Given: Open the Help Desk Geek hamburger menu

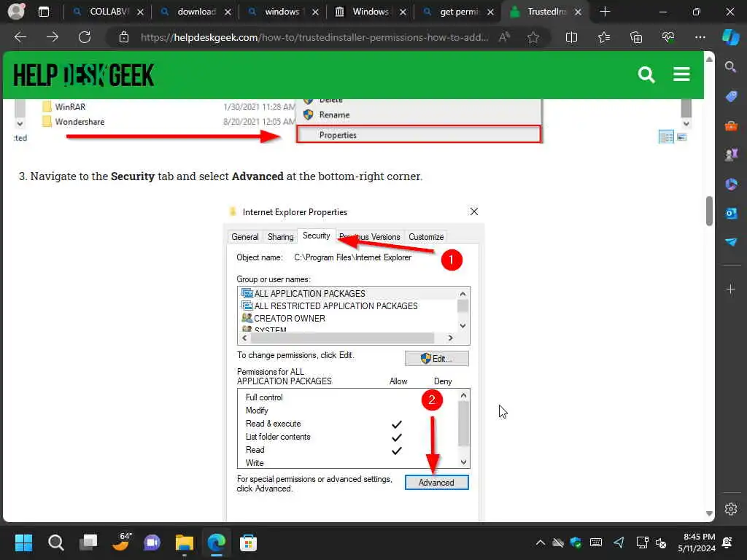Looking at the screenshot, I should coord(681,74).
